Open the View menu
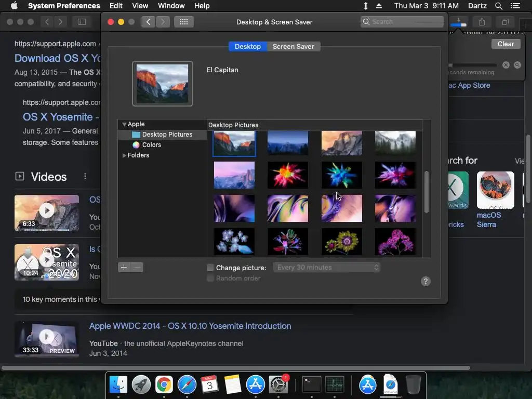This screenshot has width=532, height=399. (x=140, y=6)
